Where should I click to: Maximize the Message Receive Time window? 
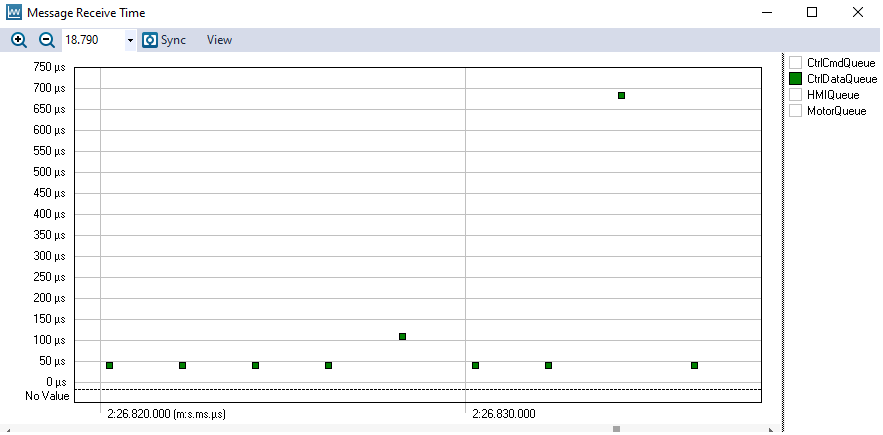812,12
